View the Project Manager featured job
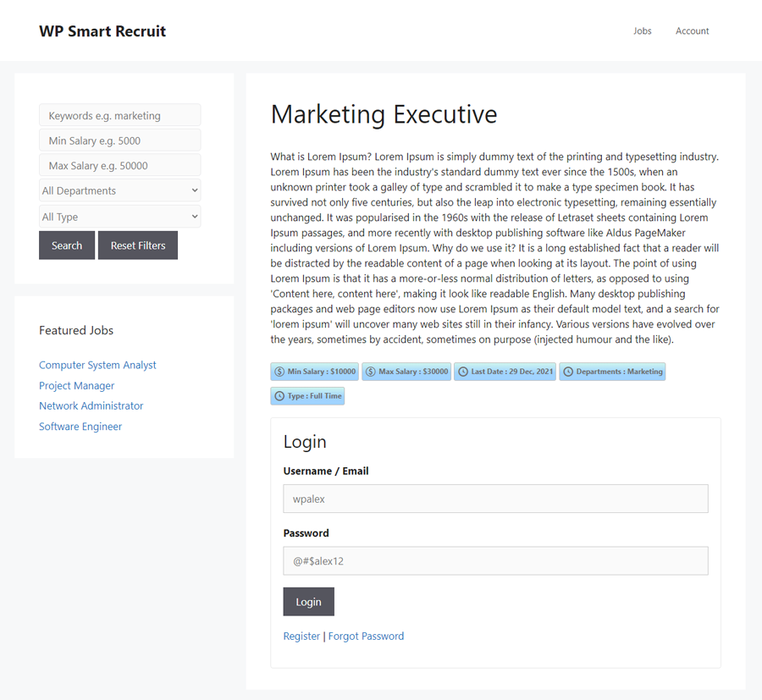The width and height of the screenshot is (762, 700). [x=76, y=386]
